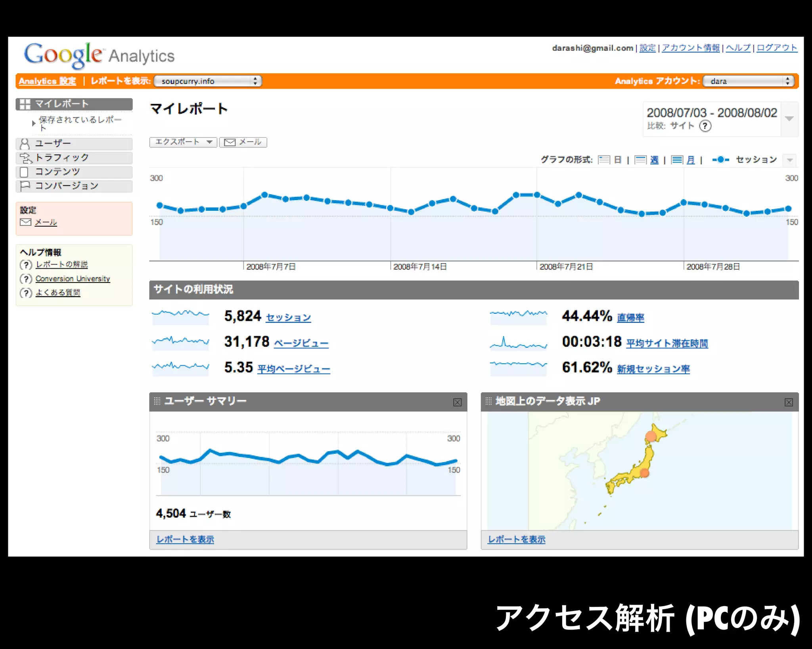Click the 新規セッション率 sparkline thumbnail

pyautogui.click(x=519, y=368)
